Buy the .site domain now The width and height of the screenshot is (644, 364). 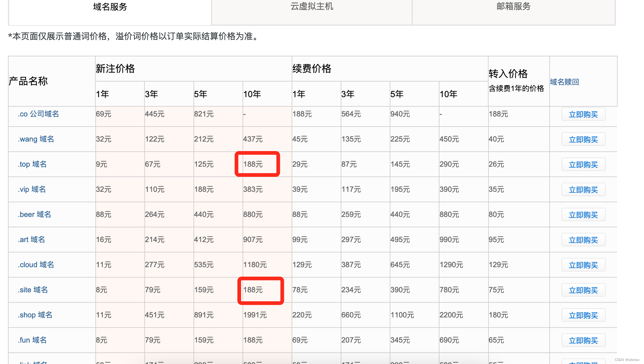tap(583, 290)
